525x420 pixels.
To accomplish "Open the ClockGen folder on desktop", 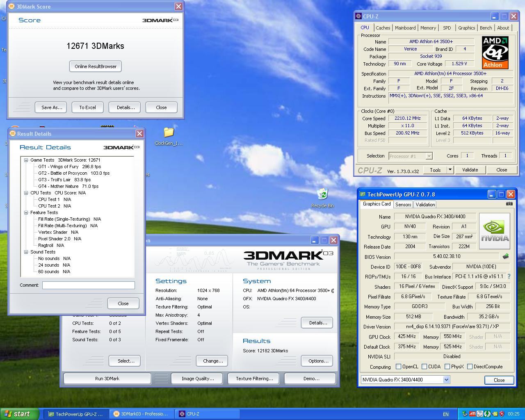I will tap(169, 137).
